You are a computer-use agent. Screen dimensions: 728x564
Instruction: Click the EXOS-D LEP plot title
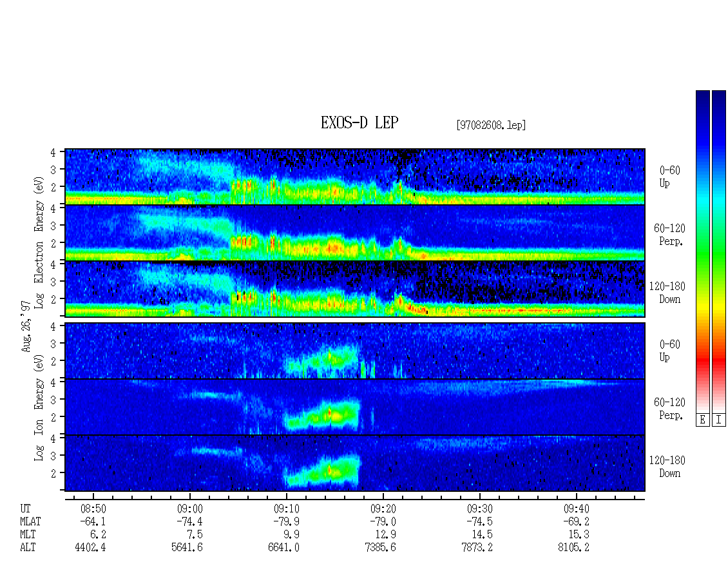tap(359, 123)
